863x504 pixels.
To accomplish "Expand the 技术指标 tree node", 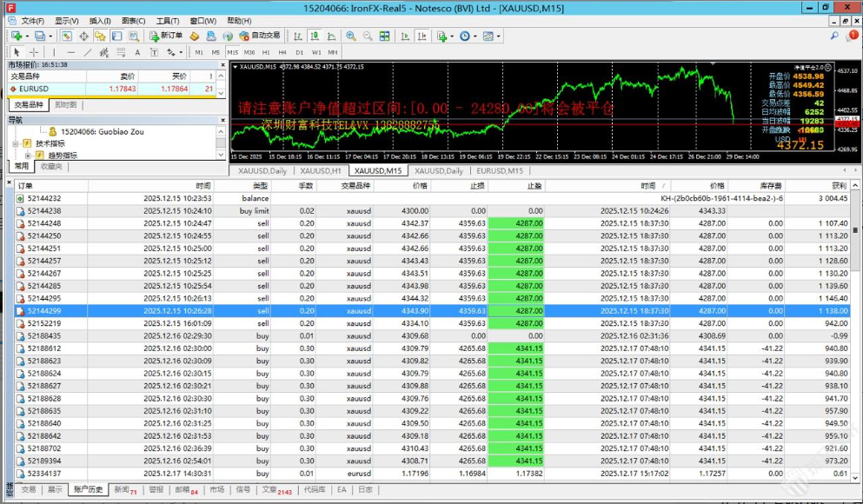I will [16, 143].
